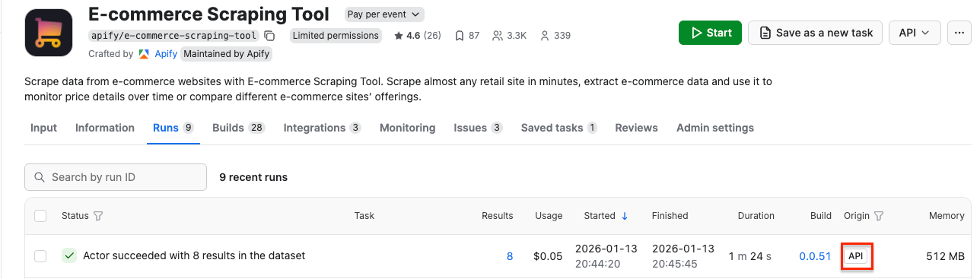Focus the Search by run ID field
The width and height of the screenshot is (980, 279).
(x=116, y=177)
